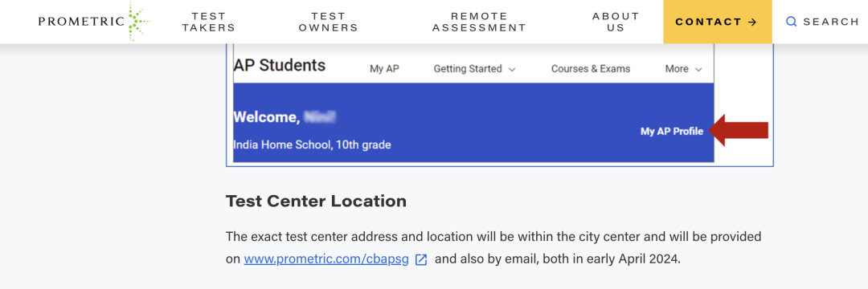Click the green starburst Prometric emblem
This screenshot has height=289, width=868.
pyautogui.click(x=138, y=22)
